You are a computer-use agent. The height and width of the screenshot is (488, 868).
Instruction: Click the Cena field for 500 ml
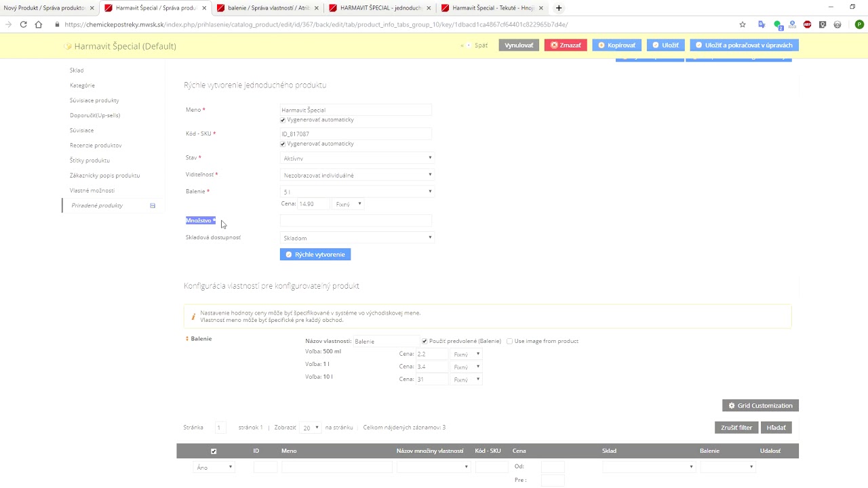pos(432,354)
